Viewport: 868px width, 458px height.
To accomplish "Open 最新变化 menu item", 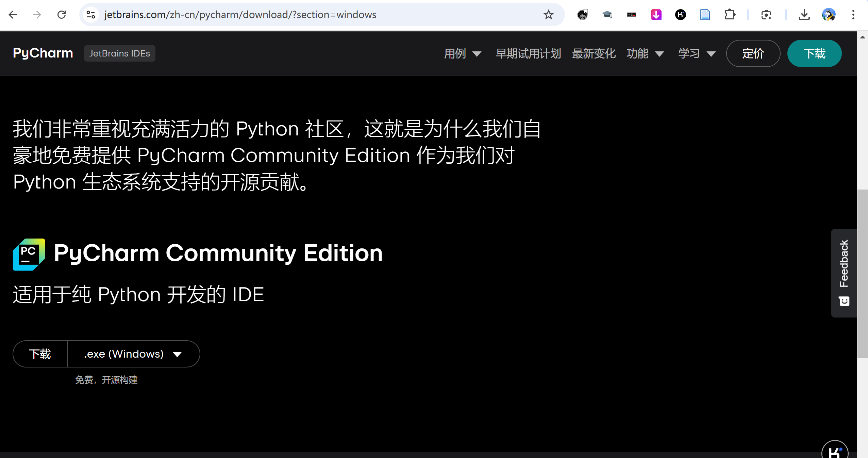I will click(x=594, y=53).
